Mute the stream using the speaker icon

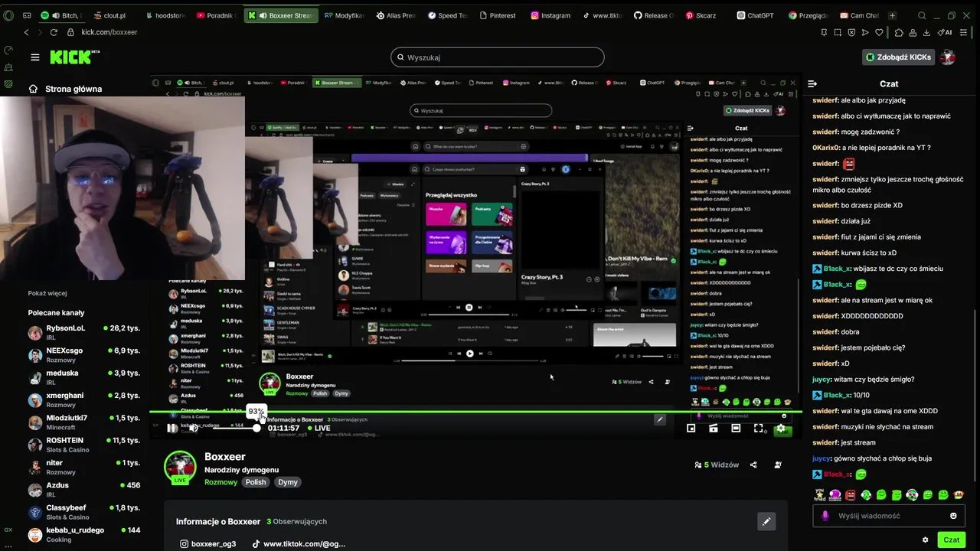click(x=194, y=428)
